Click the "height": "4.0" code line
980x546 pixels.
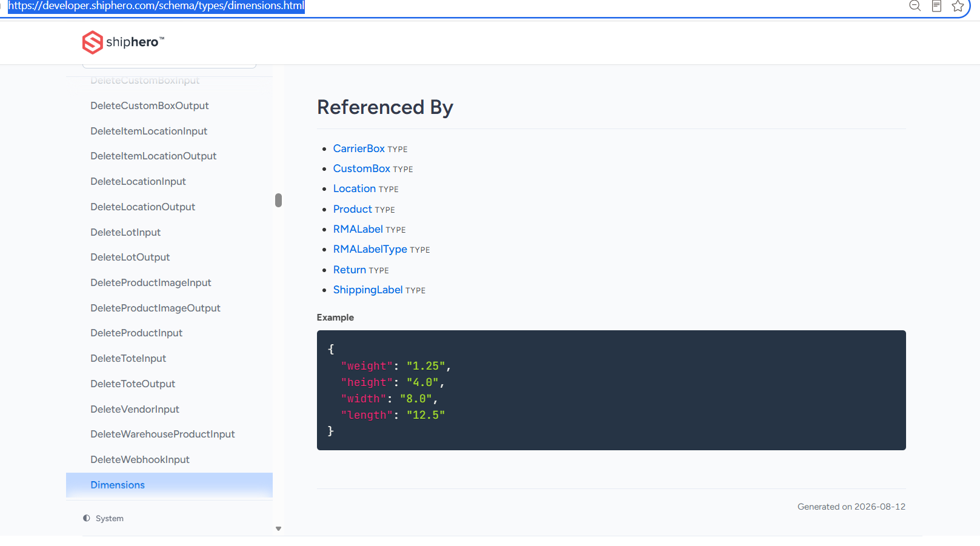(393, 382)
